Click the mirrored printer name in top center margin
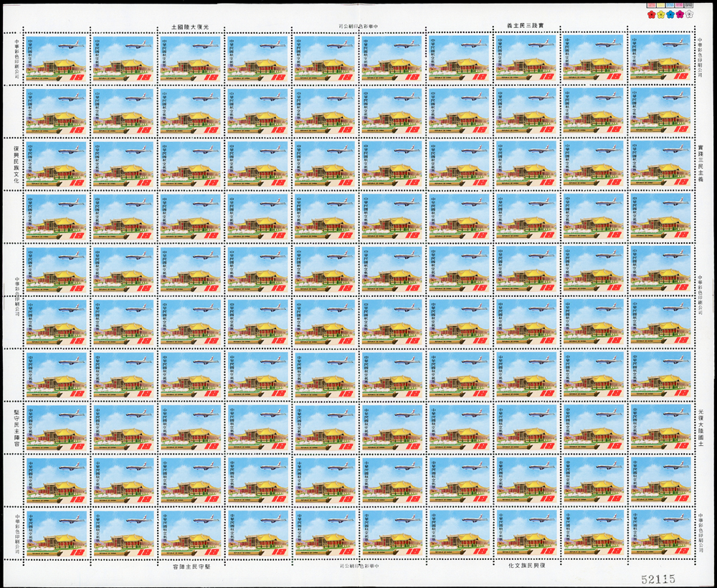This screenshot has height=588, width=717. tap(362, 27)
